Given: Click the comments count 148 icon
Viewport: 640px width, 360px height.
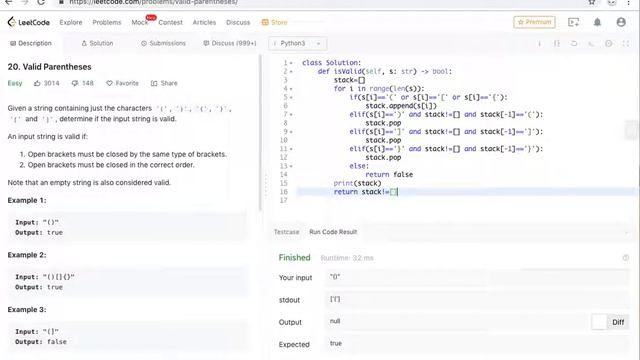Looking at the screenshot, I should click(x=75, y=83).
